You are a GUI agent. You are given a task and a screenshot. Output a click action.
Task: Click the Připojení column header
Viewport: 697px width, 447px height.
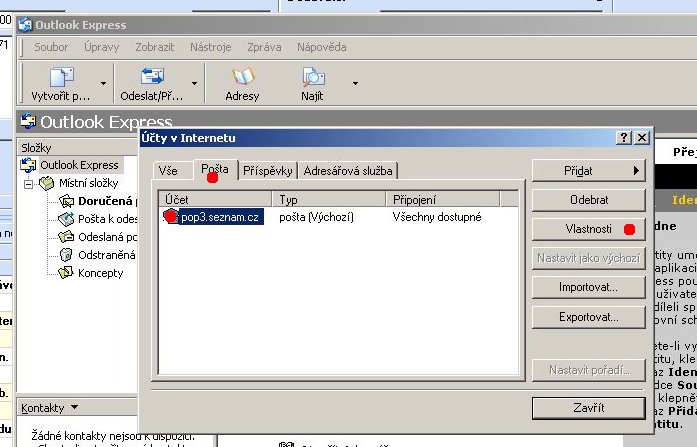(x=443, y=200)
